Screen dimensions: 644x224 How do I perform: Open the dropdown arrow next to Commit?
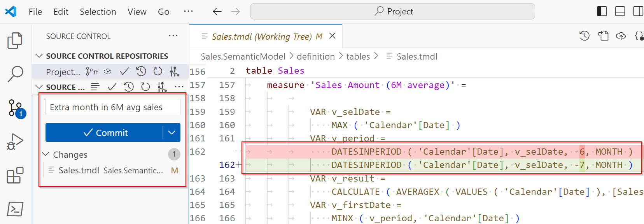click(x=171, y=132)
